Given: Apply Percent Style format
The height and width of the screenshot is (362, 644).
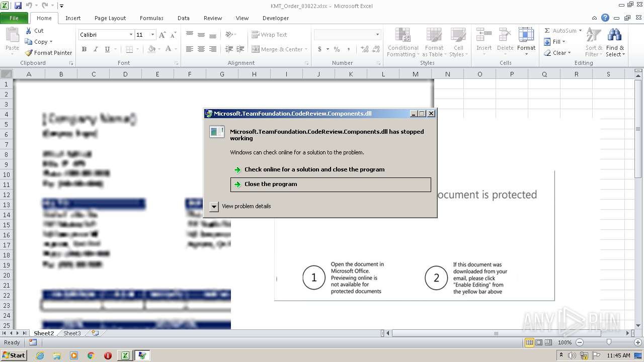Looking at the screenshot, I should (337, 49).
